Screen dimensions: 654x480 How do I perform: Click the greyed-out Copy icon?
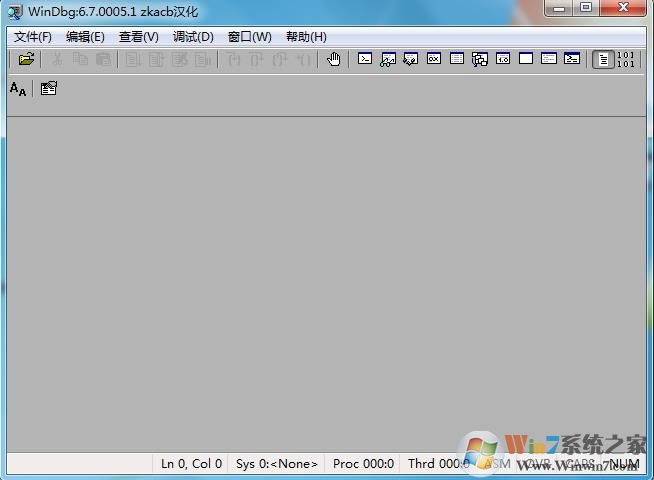(x=80, y=59)
